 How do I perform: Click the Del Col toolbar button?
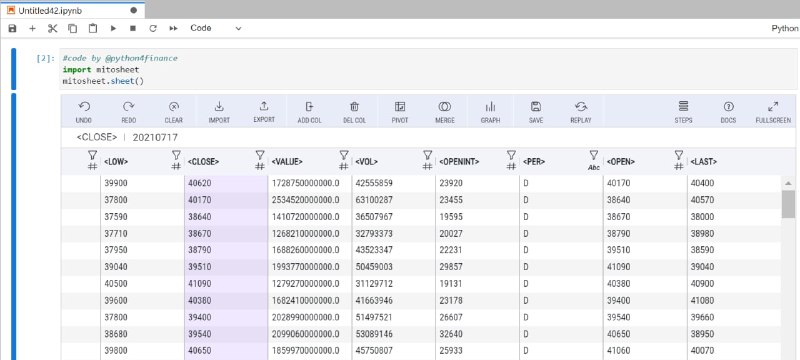354,112
